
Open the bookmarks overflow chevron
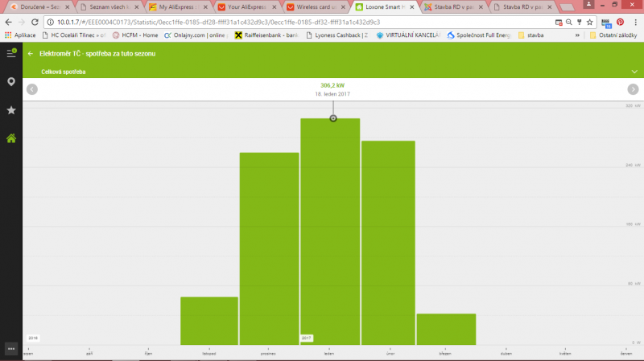click(576, 35)
